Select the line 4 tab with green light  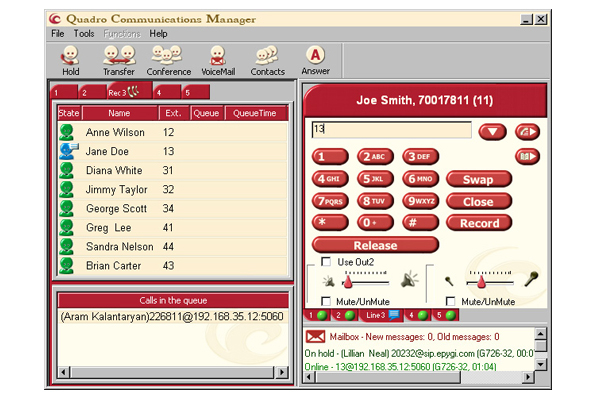417,315
